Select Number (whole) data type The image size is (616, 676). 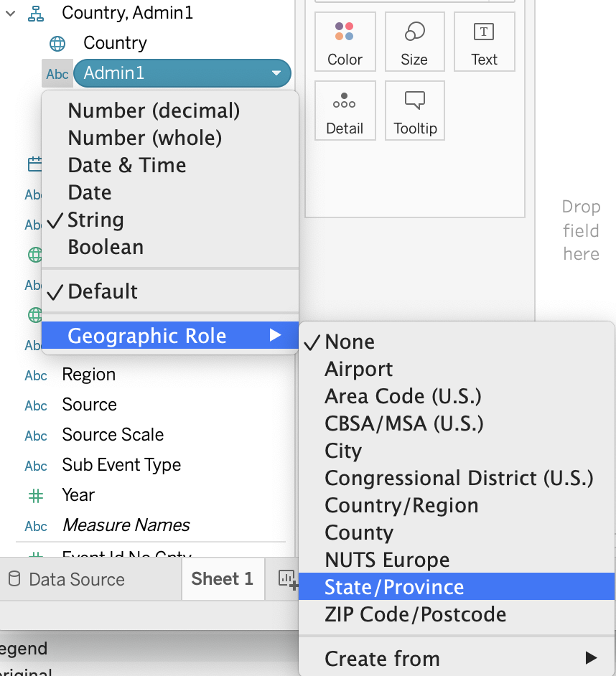[x=144, y=138]
